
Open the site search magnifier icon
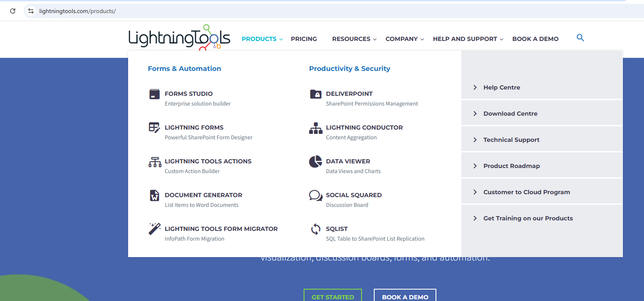point(580,38)
